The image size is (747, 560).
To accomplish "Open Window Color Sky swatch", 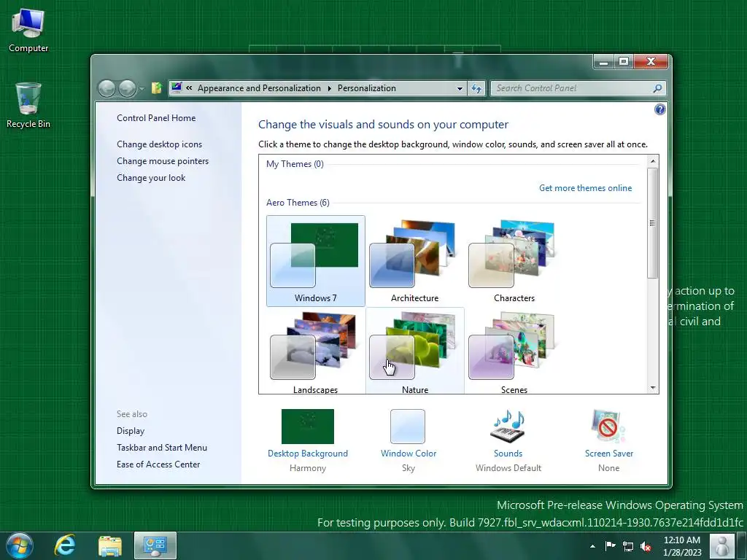I will 408,426.
